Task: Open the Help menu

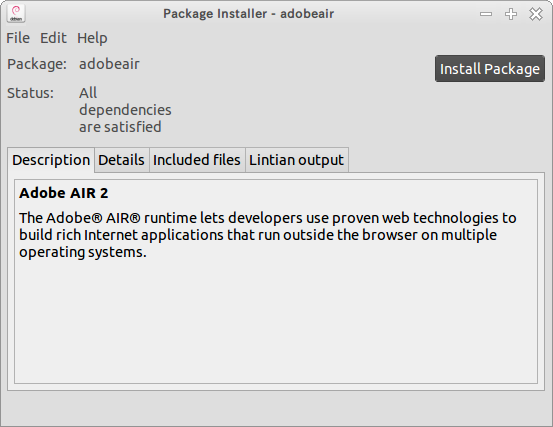Action: [x=92, y=38]
